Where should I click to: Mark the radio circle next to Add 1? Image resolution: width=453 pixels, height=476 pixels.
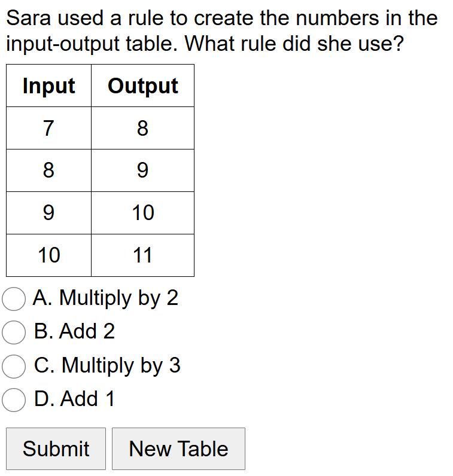coord(14,399)
